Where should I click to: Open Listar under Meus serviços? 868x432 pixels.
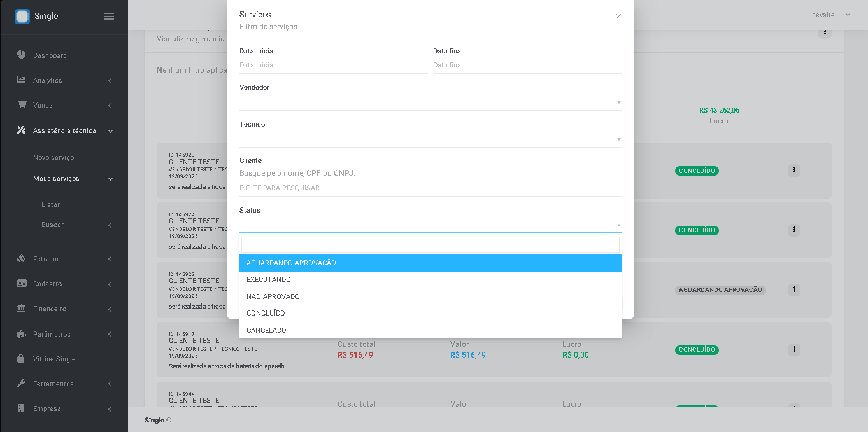[x=50, y=204]
